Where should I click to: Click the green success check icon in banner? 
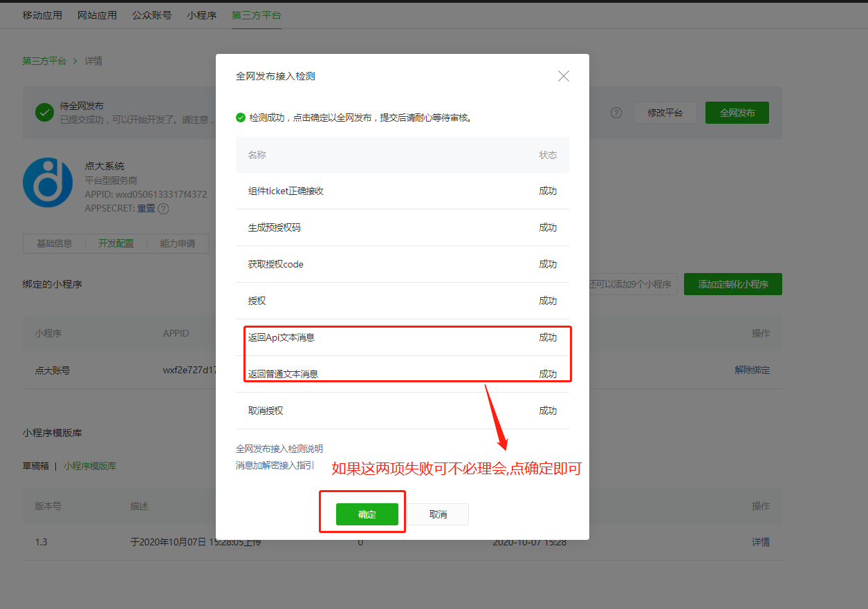click(x=45, y=112)
